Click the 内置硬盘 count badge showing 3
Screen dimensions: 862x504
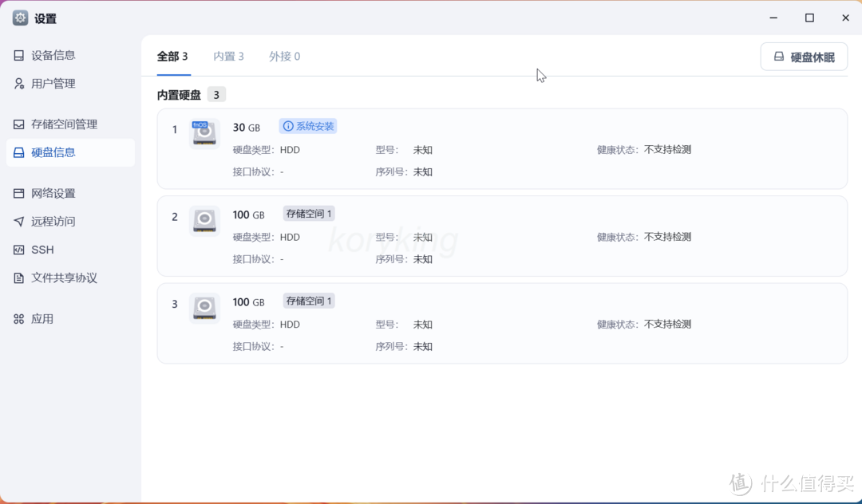[215, 94]
